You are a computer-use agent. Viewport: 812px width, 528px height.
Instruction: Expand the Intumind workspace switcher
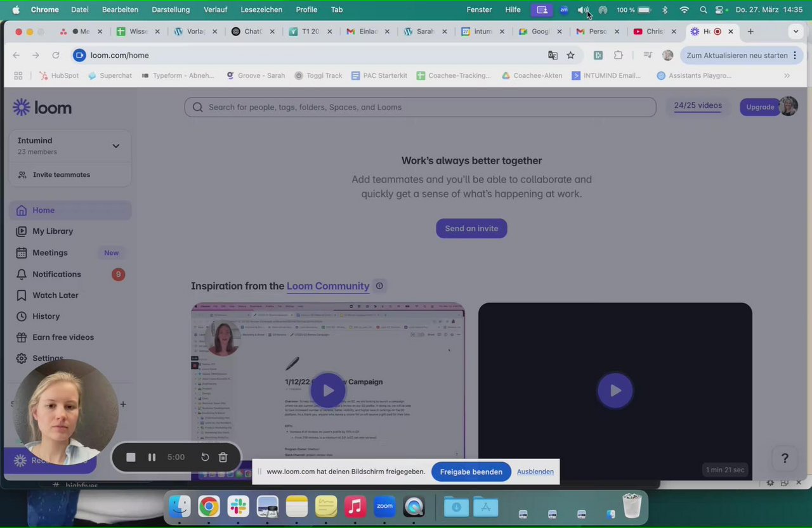coord(70,146)
